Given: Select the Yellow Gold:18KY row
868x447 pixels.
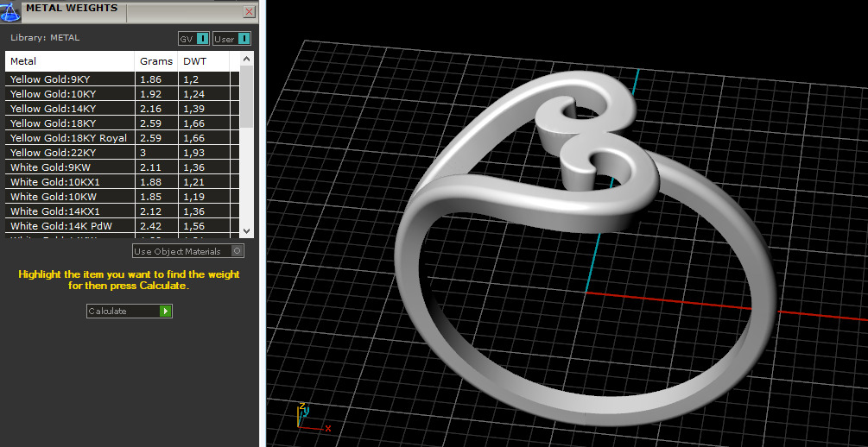Looking at the screenshot, I should click(123, 123).
